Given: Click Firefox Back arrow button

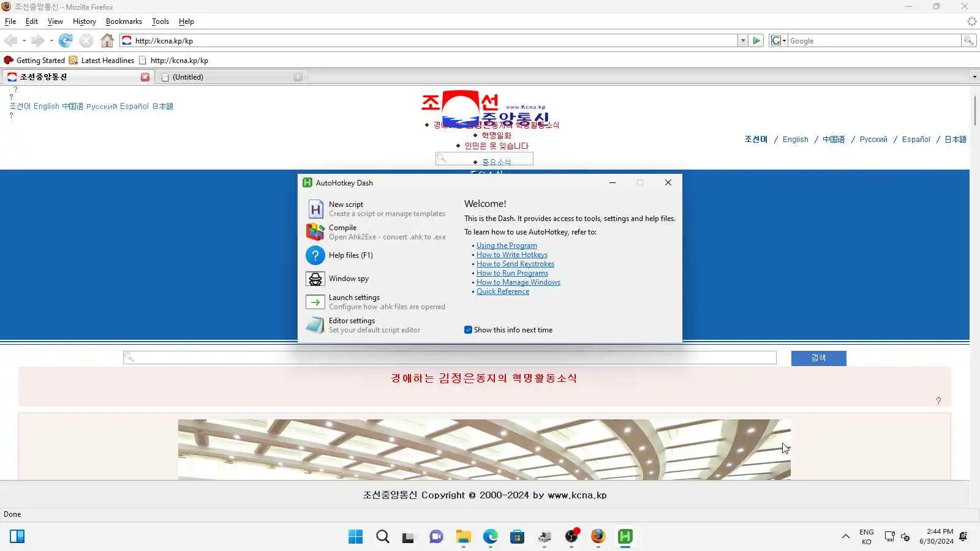Looking at the screenshot, I should [x=10, y=41].
